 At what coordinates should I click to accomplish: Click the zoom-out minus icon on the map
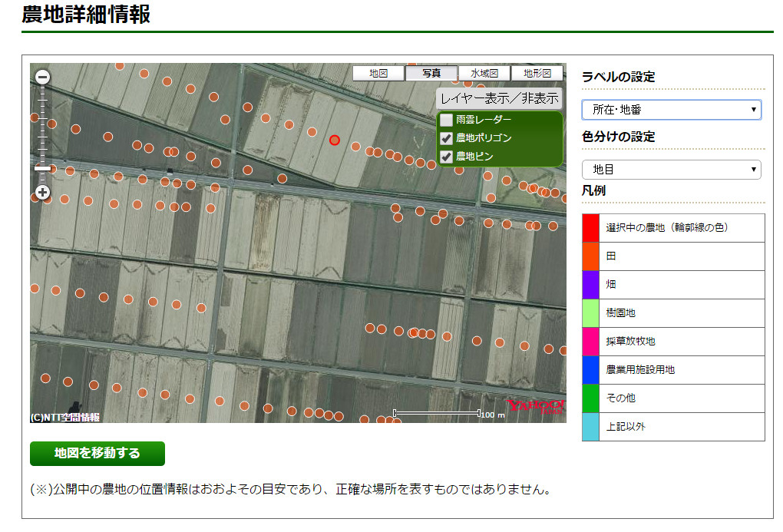click(x=42, y=77)
